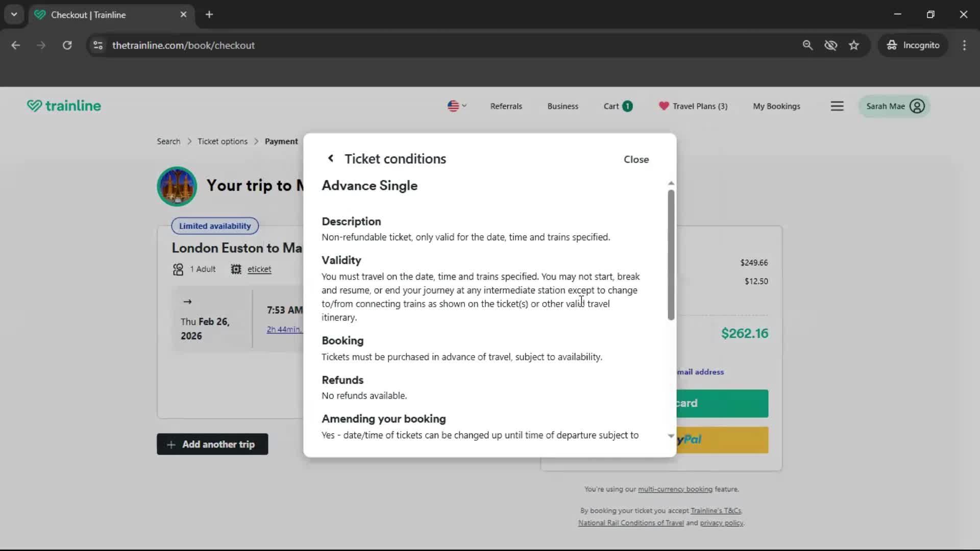Click the conditions panel scrollbar thumb
The image size is (980, 551).
[x=670, y=255]
